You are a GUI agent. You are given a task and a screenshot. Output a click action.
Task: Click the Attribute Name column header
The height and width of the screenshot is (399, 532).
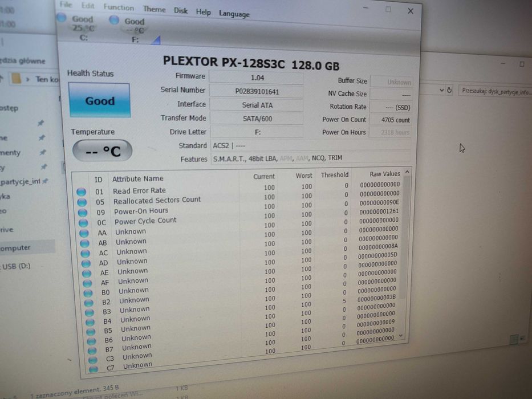point(138,179)
